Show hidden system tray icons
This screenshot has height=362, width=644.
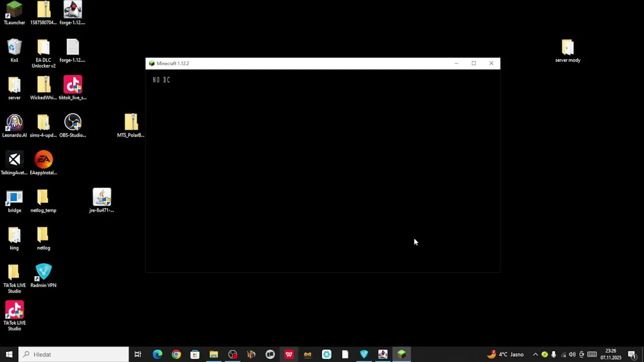click(x=535, y=354)
